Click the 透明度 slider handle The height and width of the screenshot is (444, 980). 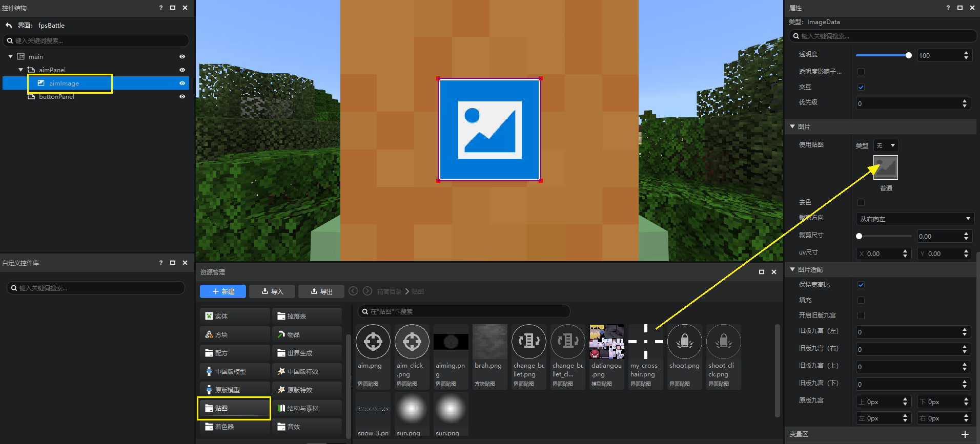[x=909, y=55]
